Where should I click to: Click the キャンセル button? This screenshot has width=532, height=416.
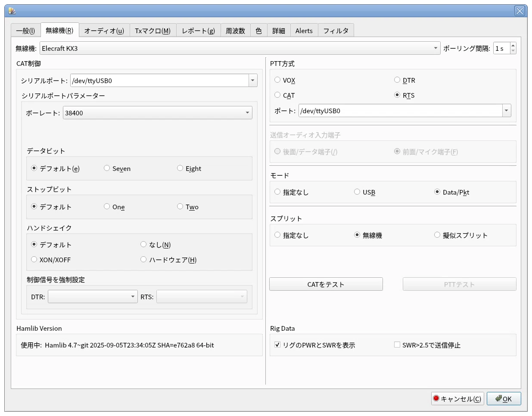click(x=457, y=398)
